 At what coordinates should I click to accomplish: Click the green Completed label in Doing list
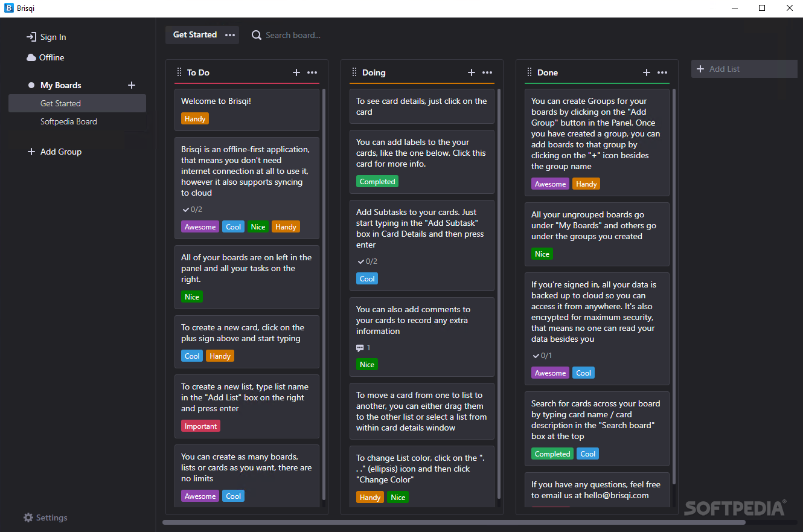pyautogui.click(x=377, y=182)
